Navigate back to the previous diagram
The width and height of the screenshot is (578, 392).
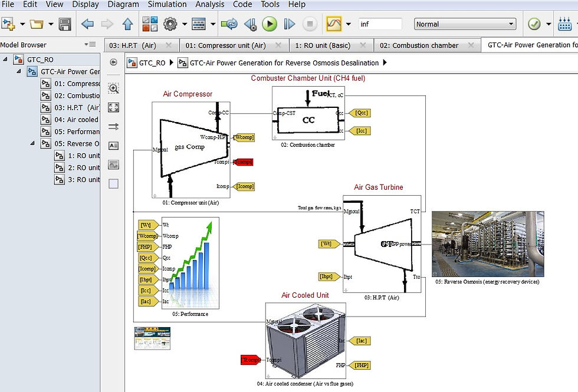pos(87,24)
